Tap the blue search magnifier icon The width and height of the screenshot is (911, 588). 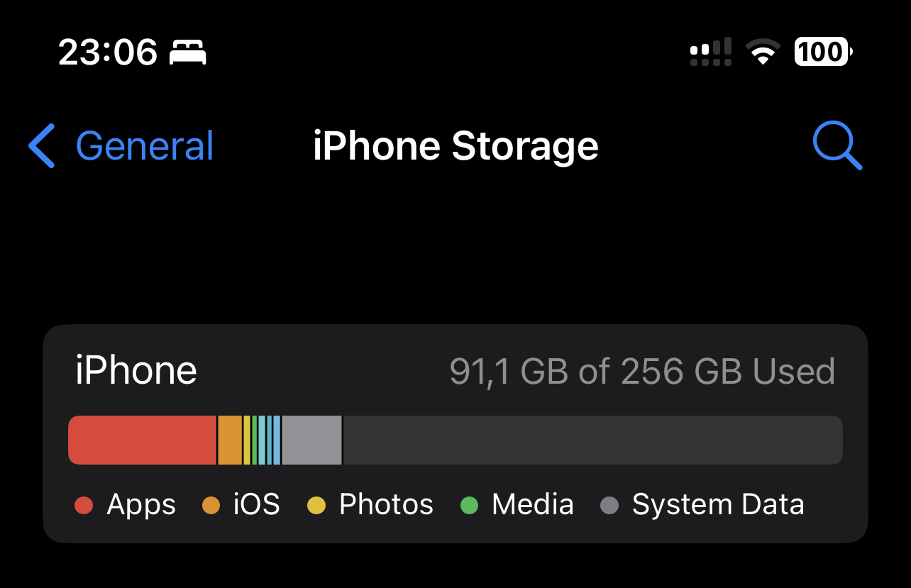pos(837,146)
